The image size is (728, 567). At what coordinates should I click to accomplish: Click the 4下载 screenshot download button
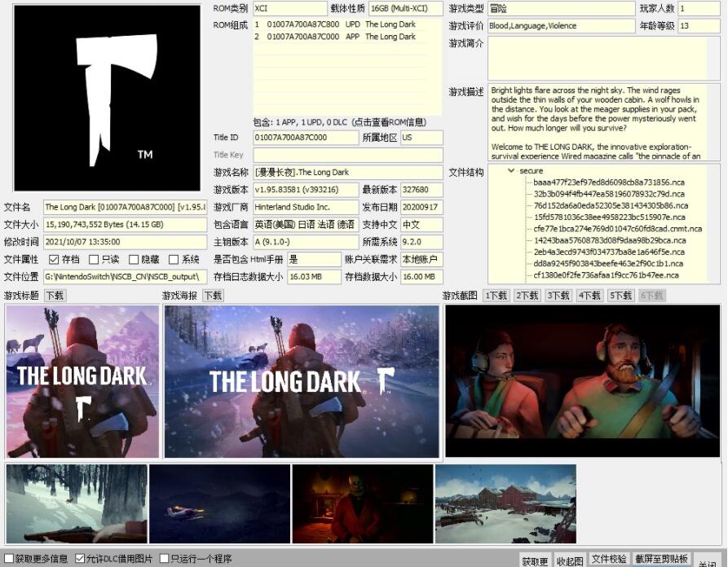click(x=589, y=296)
